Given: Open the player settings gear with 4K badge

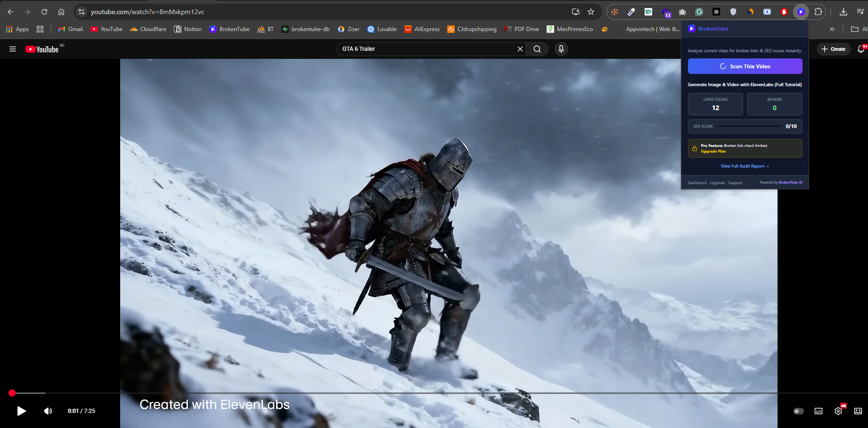Looking at the screenshot, I should [x=838, y=411].
